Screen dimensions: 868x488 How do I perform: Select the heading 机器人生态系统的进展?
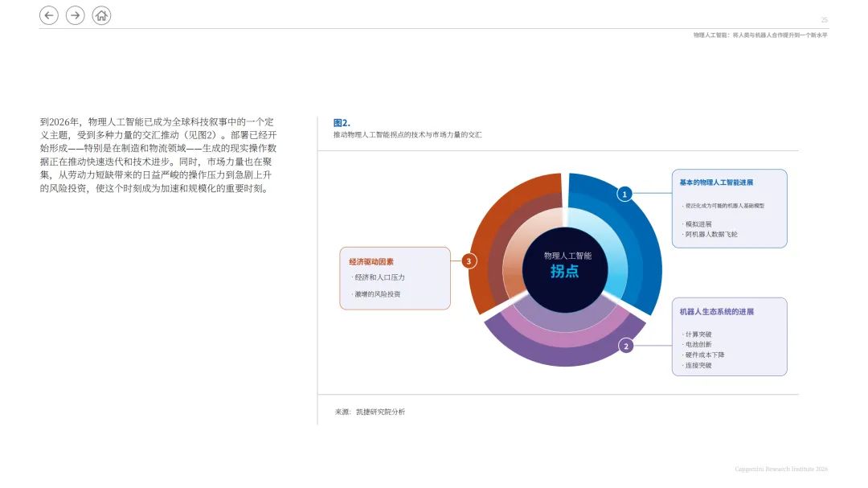(x=717, y=312)
